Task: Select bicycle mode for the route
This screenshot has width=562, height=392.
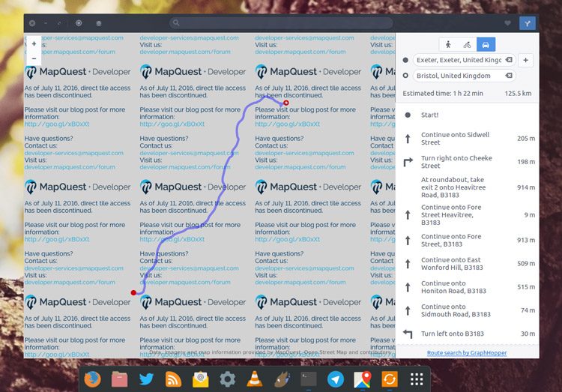Action: pyautogui.click(x=467, y=44)
